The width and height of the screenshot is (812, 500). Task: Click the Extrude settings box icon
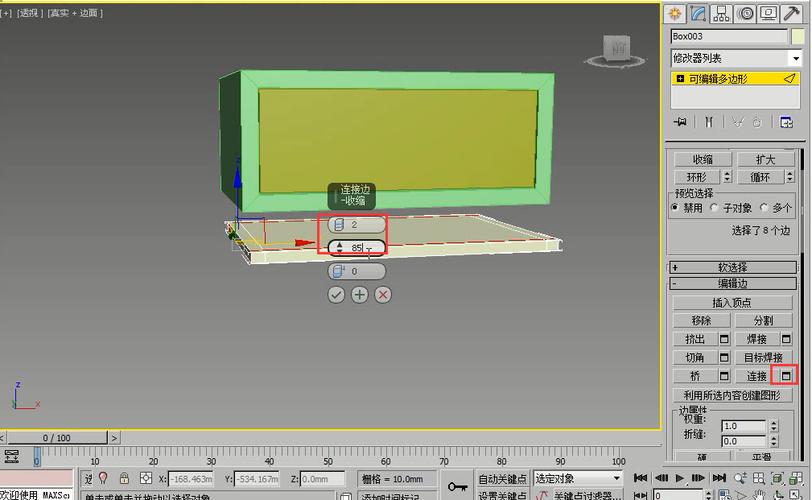pyautogui.click(x=724, y=340)
